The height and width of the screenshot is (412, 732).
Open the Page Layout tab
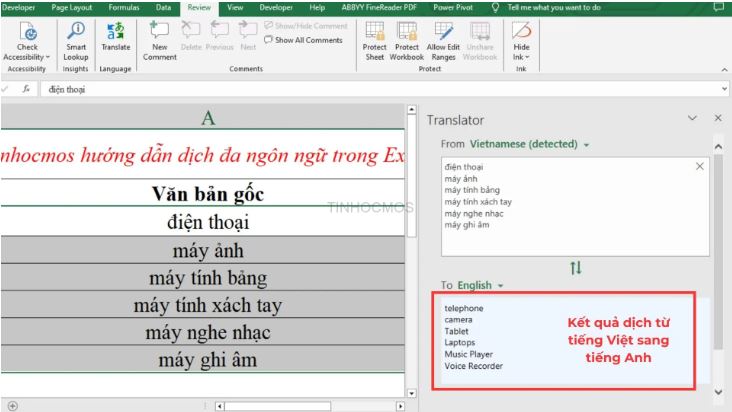(x=71, y=7)
